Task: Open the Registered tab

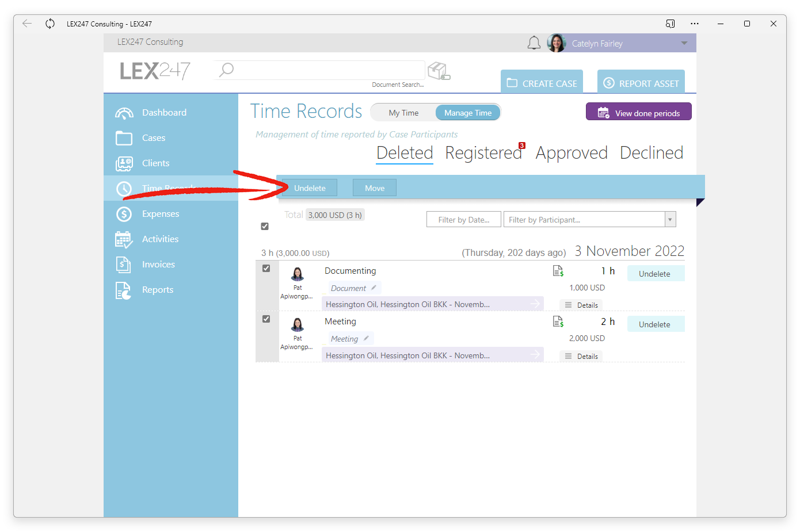Action: click(483, 153)
